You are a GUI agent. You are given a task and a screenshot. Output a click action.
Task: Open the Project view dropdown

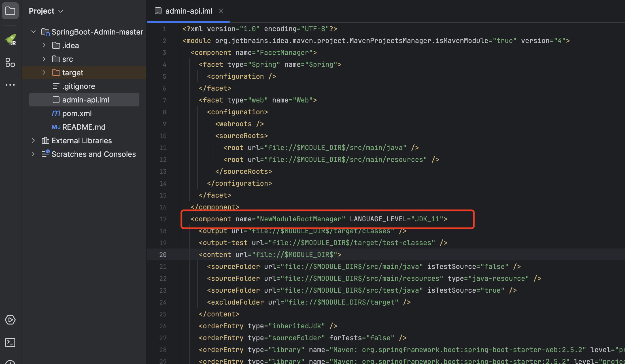(x=46, y=11)
